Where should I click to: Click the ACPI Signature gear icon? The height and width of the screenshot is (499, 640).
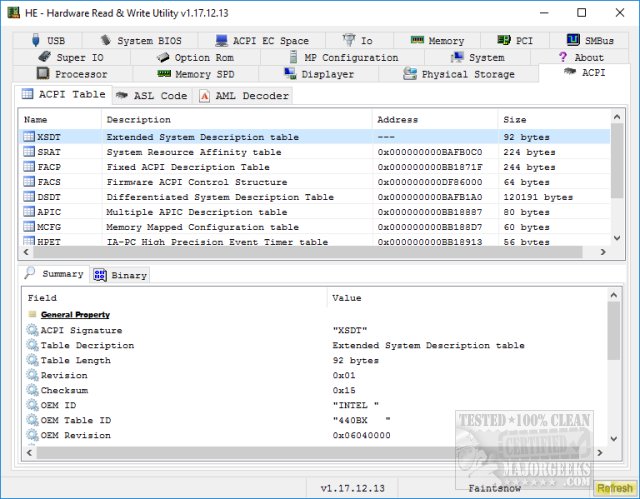(x=32, y=330)
